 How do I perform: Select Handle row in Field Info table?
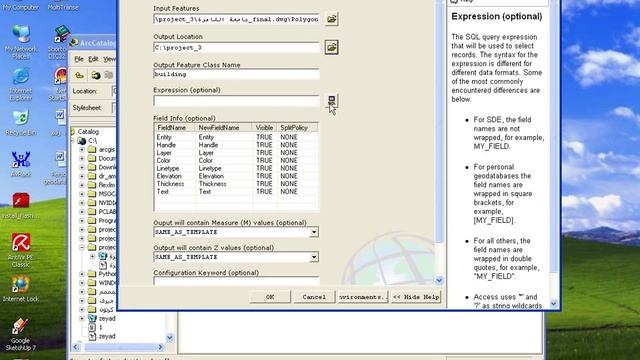click(236, 145)
